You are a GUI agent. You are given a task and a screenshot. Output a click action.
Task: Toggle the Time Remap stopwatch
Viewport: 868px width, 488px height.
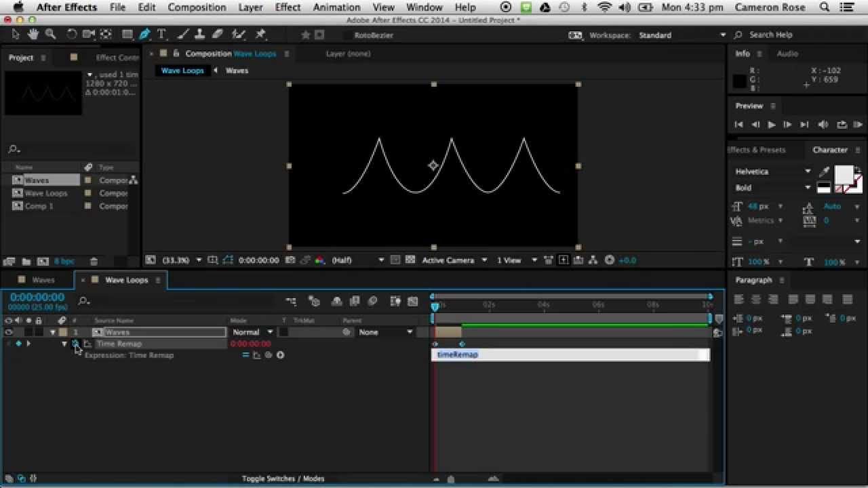click(75, 344)
